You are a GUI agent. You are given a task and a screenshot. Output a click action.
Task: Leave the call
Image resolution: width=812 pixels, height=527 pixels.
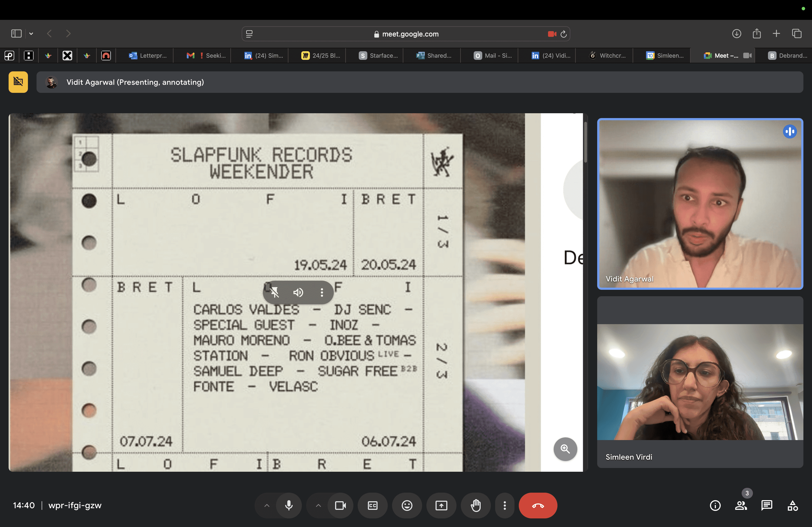click(x=538, y=506)
